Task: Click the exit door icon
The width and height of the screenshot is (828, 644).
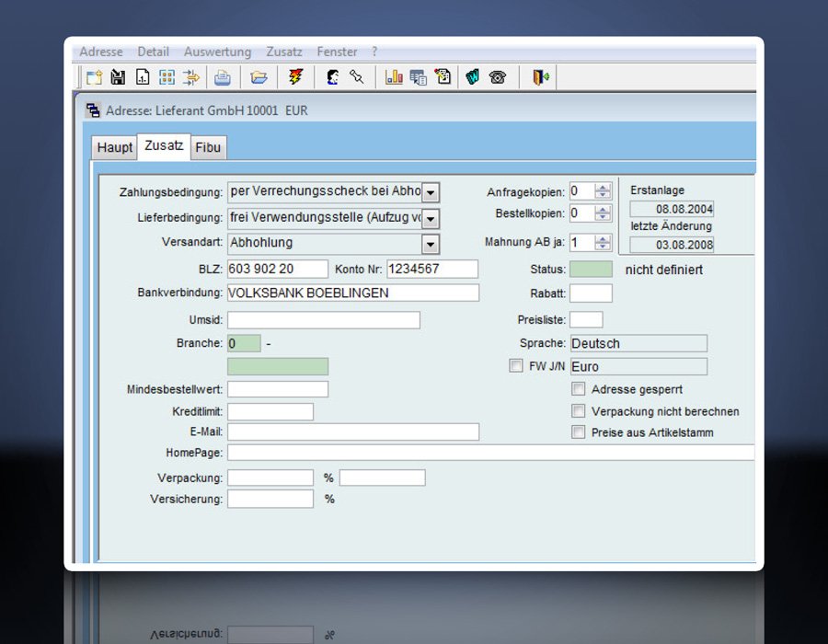Action: pos(541,77)
